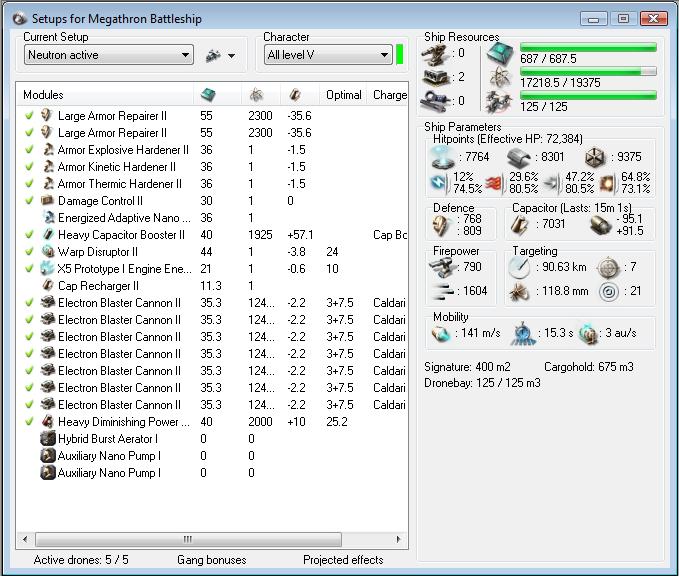Click the ship velocity icon showing 141 m/s
This screenshot has height=576, width=679.
click(441, 333)
